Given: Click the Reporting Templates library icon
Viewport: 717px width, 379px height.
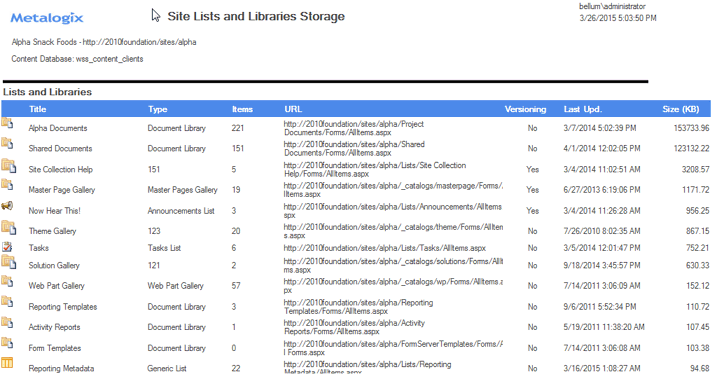Looking at the screenshot, I should coord(7,302).
